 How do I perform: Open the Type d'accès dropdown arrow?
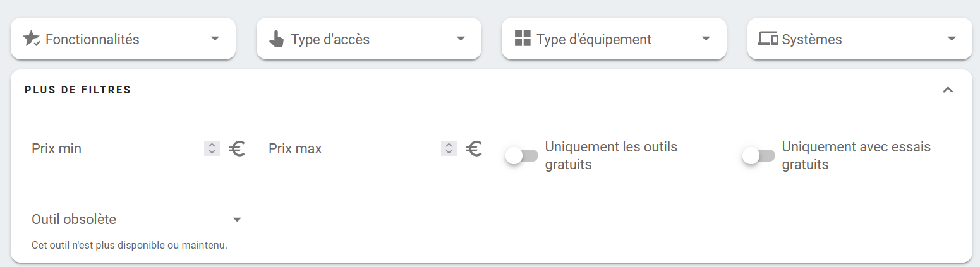tap(461, 39)
